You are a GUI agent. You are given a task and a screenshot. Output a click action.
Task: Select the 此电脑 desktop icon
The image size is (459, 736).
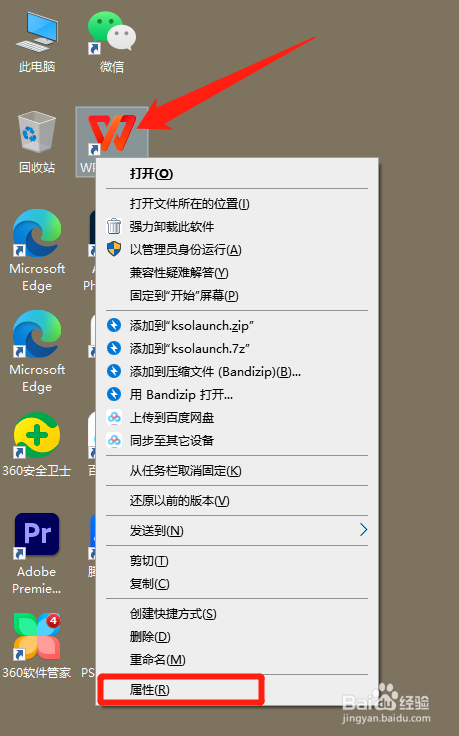click(37, 41)
